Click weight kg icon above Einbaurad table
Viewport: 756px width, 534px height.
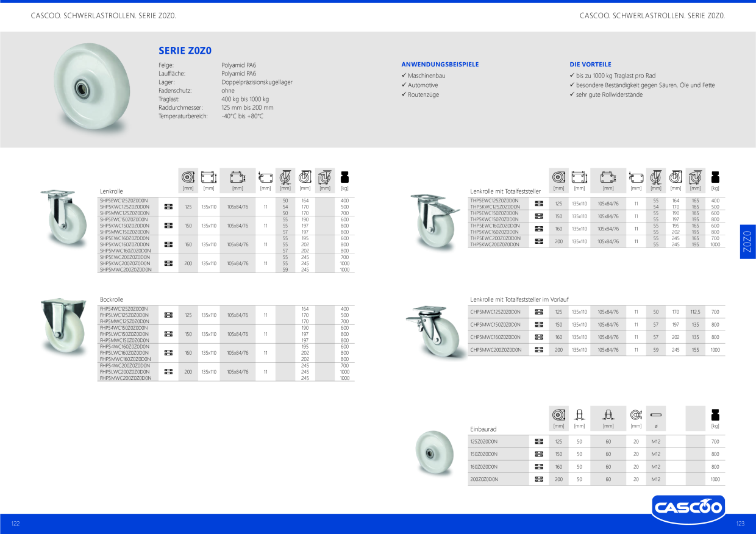click(715, 415)
